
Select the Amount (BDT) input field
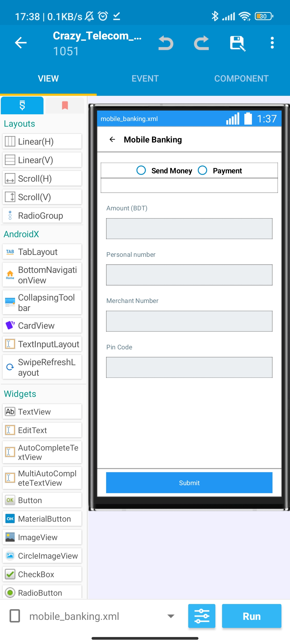point(189,229)
